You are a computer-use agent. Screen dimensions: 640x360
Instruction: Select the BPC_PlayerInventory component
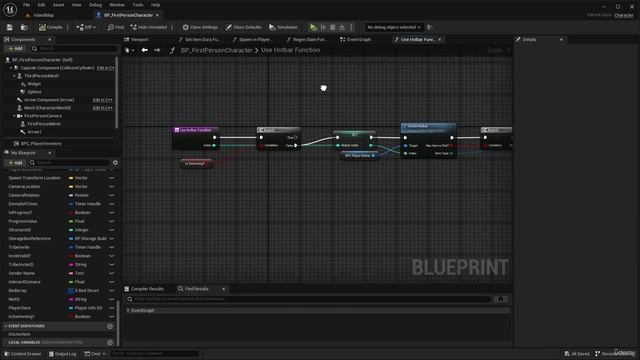coord(41,144)
